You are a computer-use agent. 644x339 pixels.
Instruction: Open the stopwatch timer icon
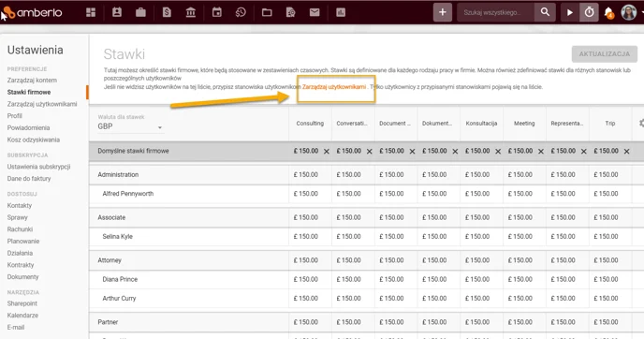point(589,12)
